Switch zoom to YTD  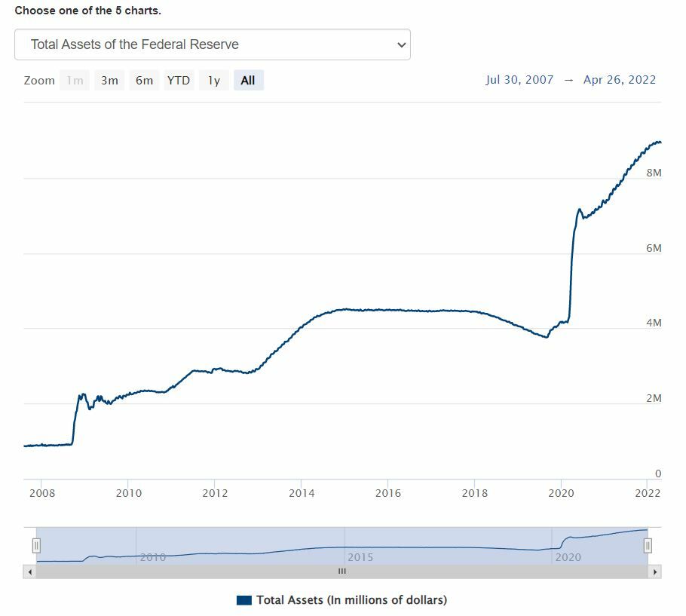[179, 81]
